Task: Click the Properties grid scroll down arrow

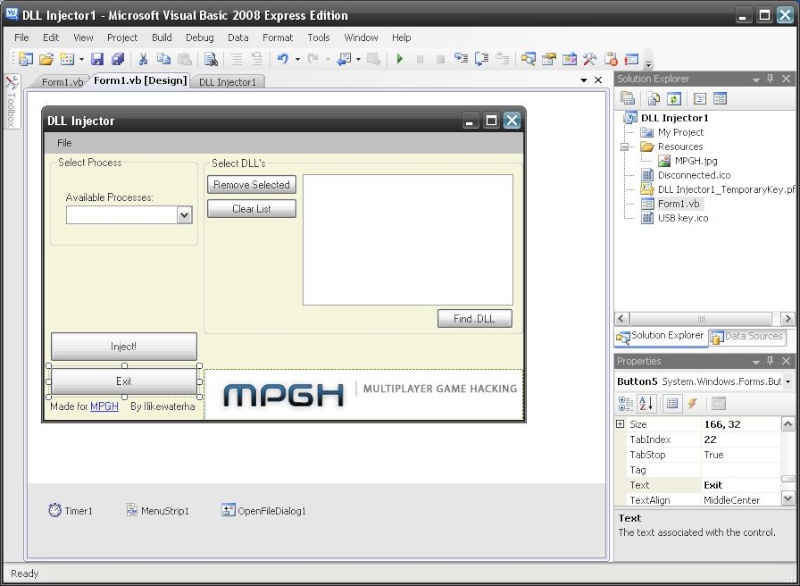Action: click(787, 499)
